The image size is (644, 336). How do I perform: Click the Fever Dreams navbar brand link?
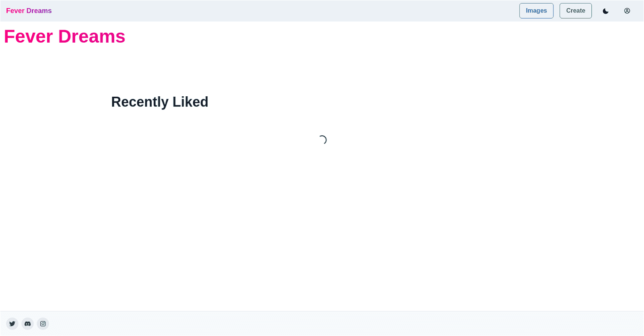(29, 11)
